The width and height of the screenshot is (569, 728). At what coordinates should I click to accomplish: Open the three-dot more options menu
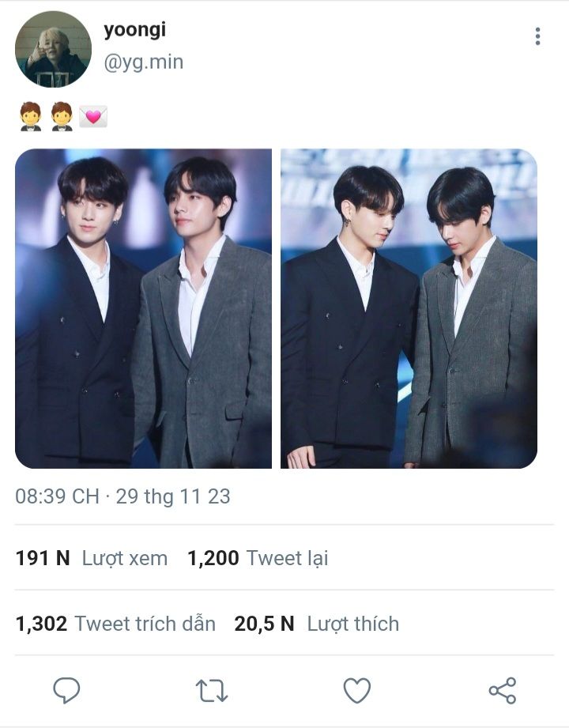[537, 36]
